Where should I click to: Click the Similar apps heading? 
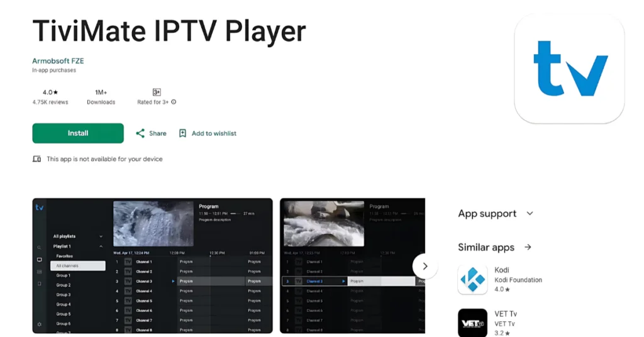point(486,247)
